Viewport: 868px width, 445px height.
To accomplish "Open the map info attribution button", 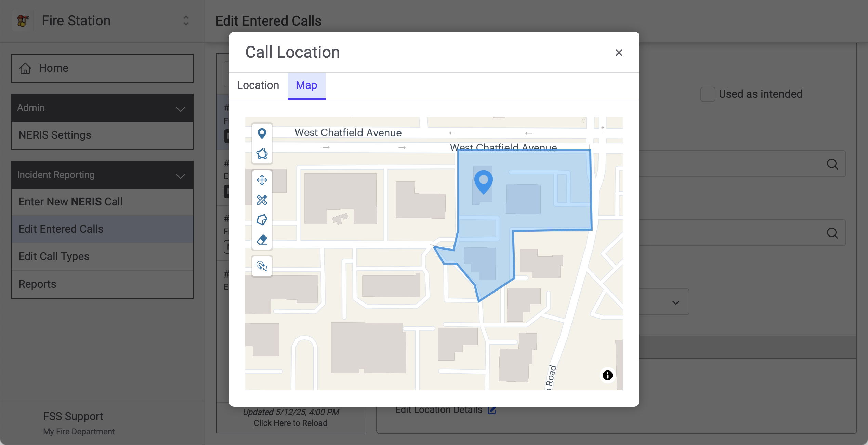I will click(x=607, y=375).
